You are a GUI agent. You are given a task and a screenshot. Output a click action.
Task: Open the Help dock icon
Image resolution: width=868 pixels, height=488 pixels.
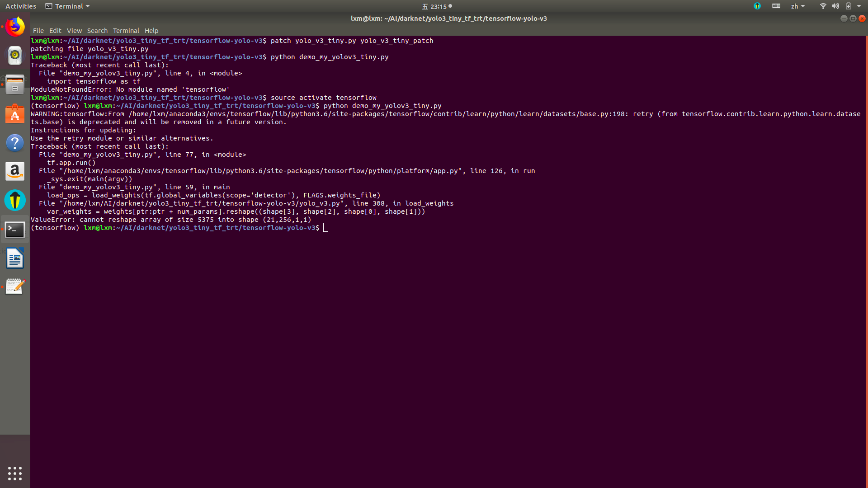(15, 143)
